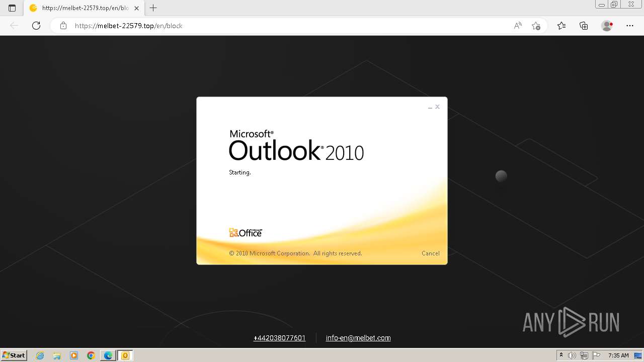Open Read Aloud from the address bar
Image resolution: width=644 pixels, height=362 pixels.
point(518,26)
